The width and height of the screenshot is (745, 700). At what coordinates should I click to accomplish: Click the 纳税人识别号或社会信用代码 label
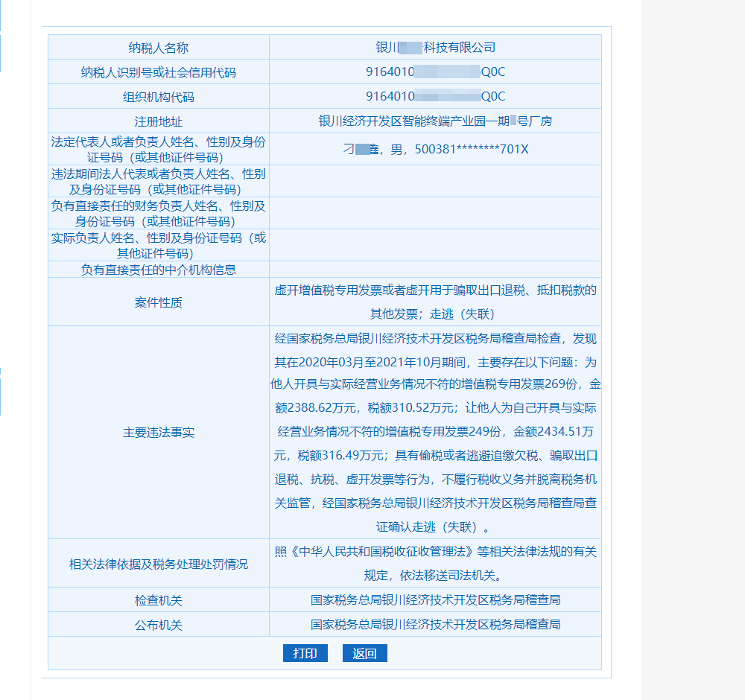(159, 72)
